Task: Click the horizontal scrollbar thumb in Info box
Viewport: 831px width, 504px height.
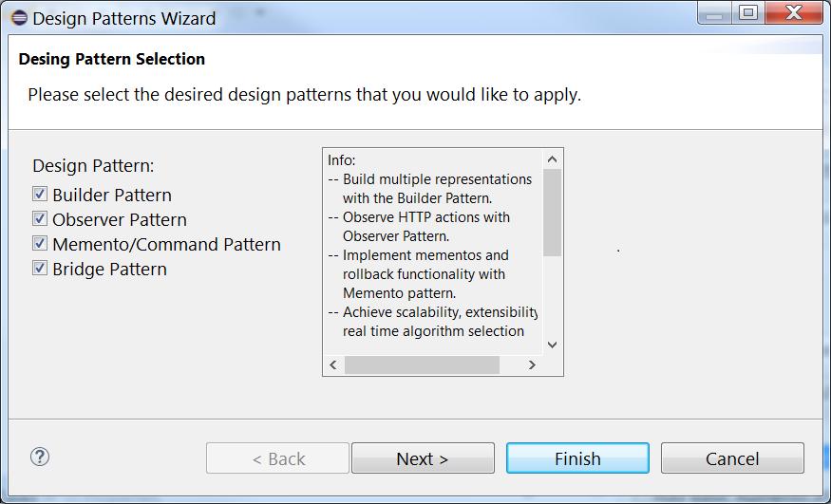Action: coord(422,364)
